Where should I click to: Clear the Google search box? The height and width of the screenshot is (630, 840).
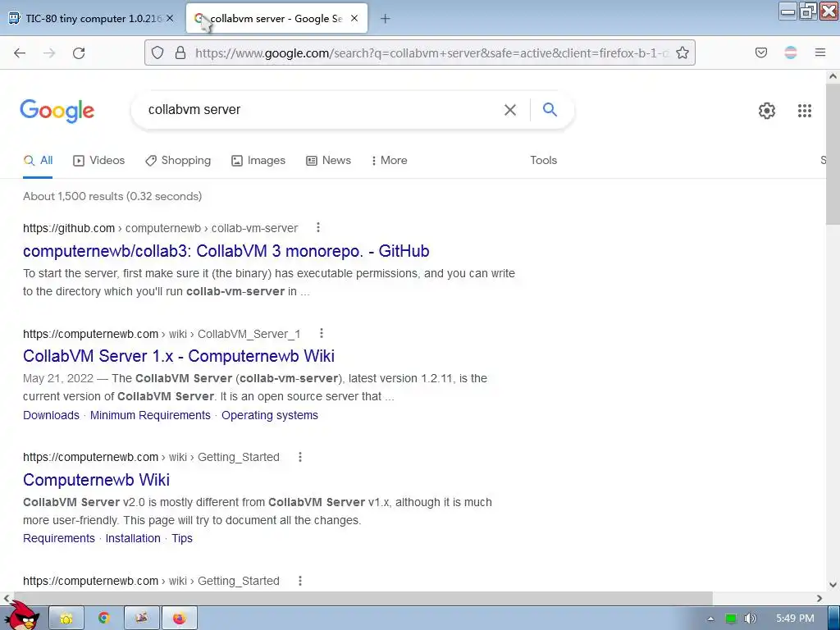pyautogui.click(x=510, y=110)
